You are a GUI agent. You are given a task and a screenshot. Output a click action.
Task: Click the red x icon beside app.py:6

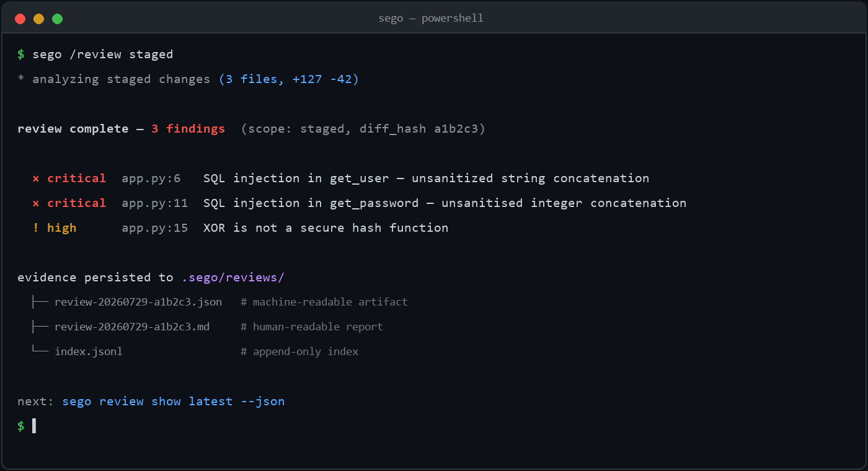pyautogui.click(x=36, y=178)
